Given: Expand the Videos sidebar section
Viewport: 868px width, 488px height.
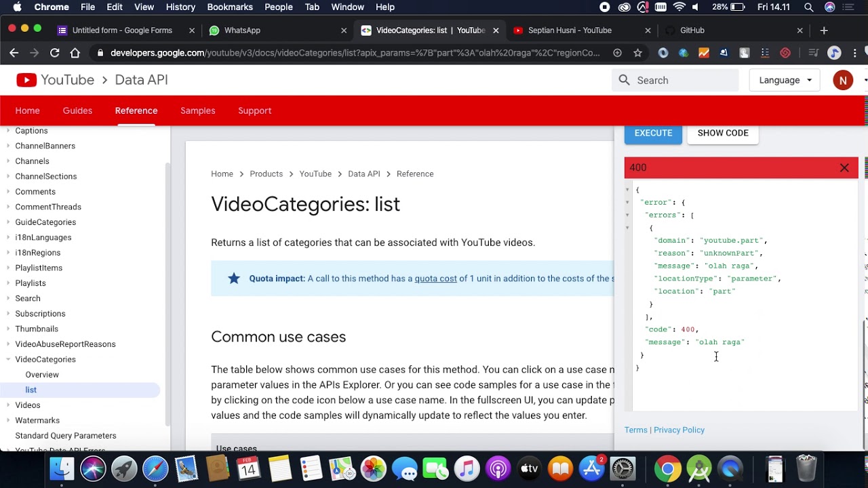Looking at the screenshot, I should 8,405.
